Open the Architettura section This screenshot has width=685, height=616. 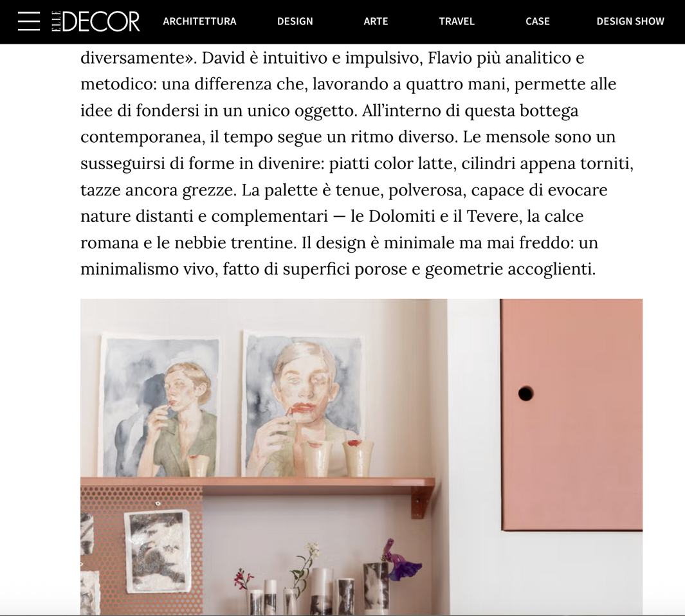pyautogui.click(x=199, y=21)
